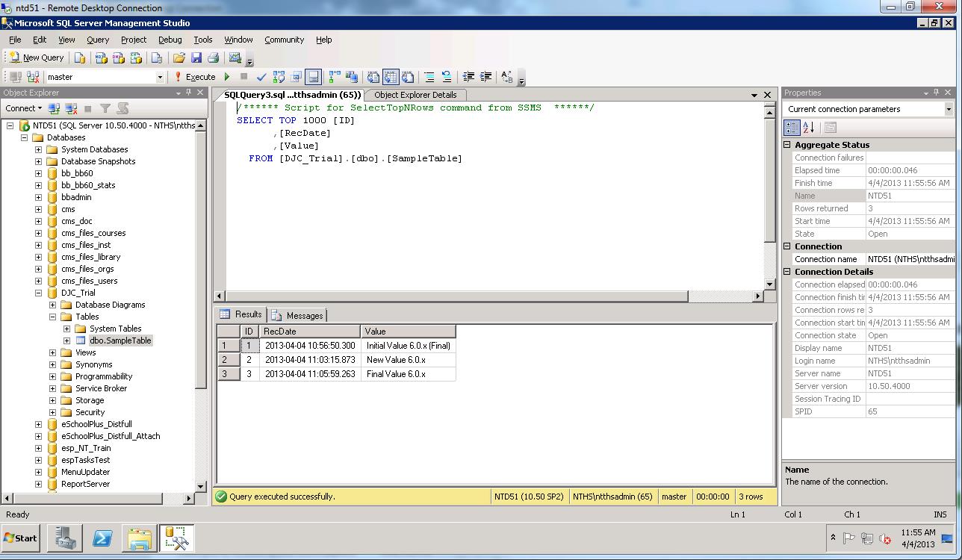The height and width of the screenshot is (560, 962).
Task: Select Results to File mode
Action: (x=408, y=77)
